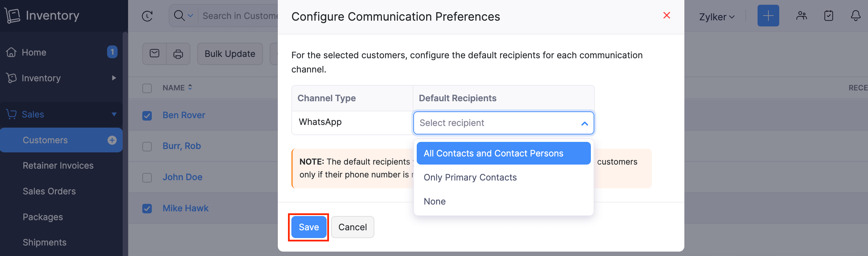Select Only Primary Contacts option
The width and height of the screenshot is (868, 256).
(x=470, y=177)
